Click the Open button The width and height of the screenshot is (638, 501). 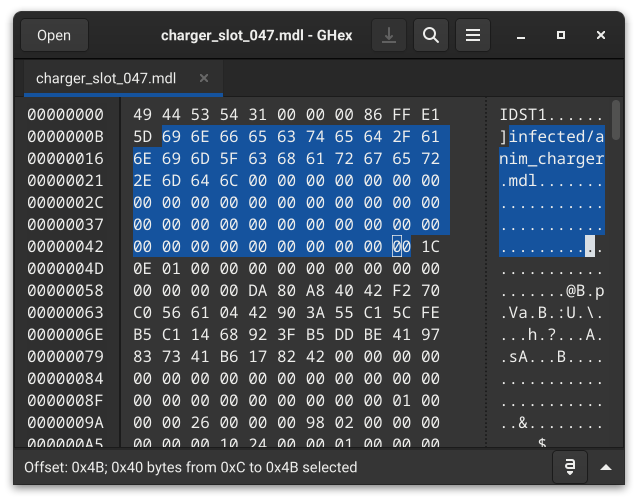(x=54, y=36)
